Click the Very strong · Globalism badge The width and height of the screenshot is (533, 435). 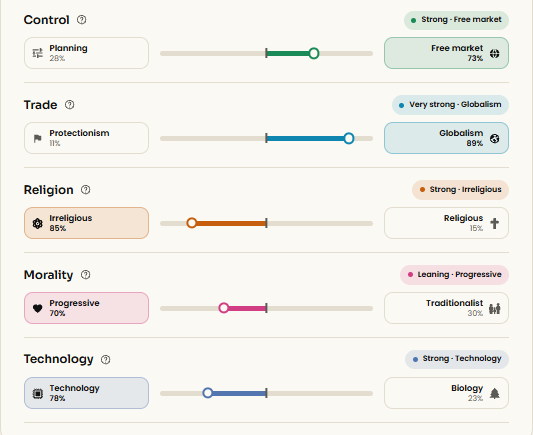(450, 105)
